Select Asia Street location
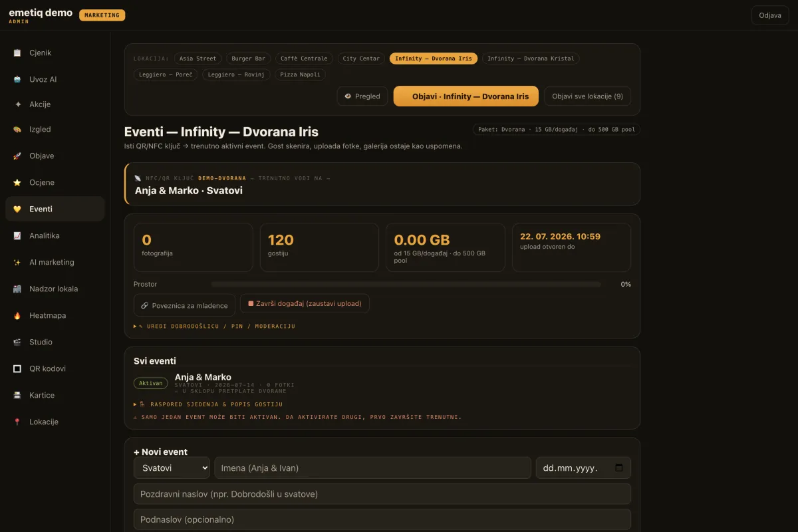Viewport: 798px width, 532px height. 198,59
